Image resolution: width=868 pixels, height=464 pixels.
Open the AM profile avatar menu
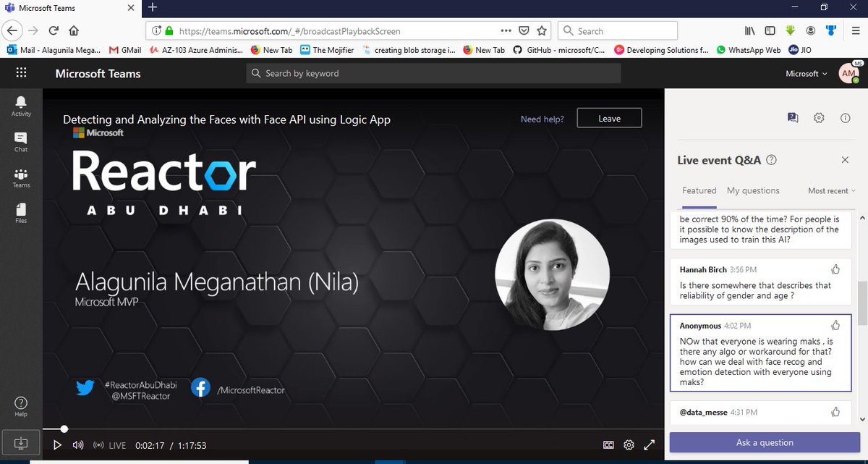click(848, 73)
